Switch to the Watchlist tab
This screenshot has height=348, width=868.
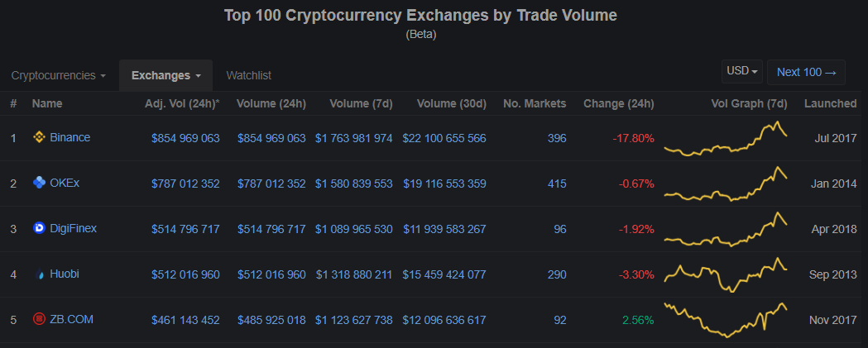click(x=248, y=75)
